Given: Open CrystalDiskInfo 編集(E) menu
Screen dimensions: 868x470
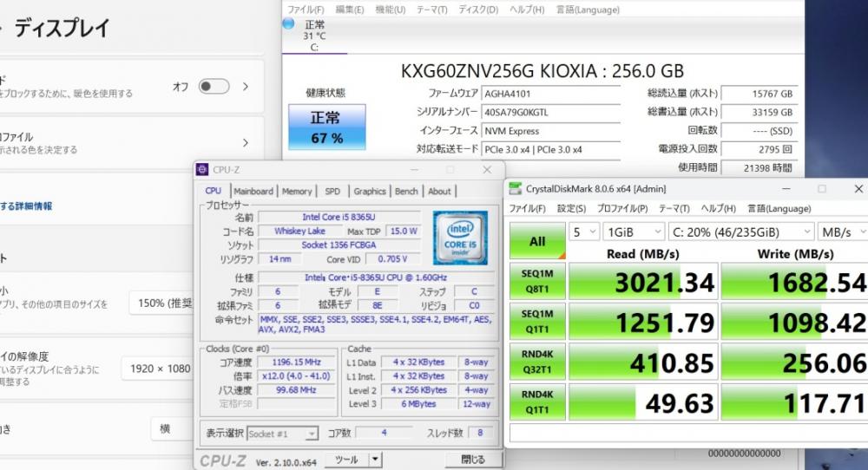Looking at the screenshot, I should 350,10.
